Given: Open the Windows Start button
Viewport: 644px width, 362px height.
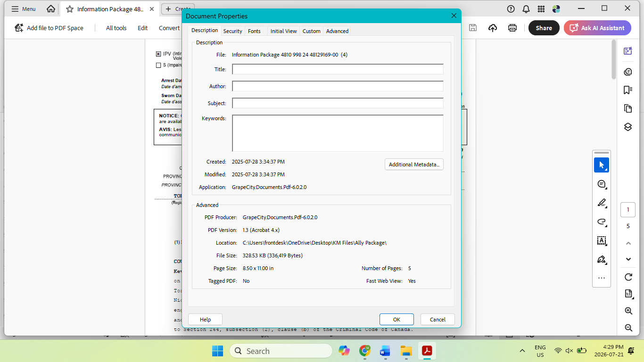Looking at the screenshot, I should (217, 351).
